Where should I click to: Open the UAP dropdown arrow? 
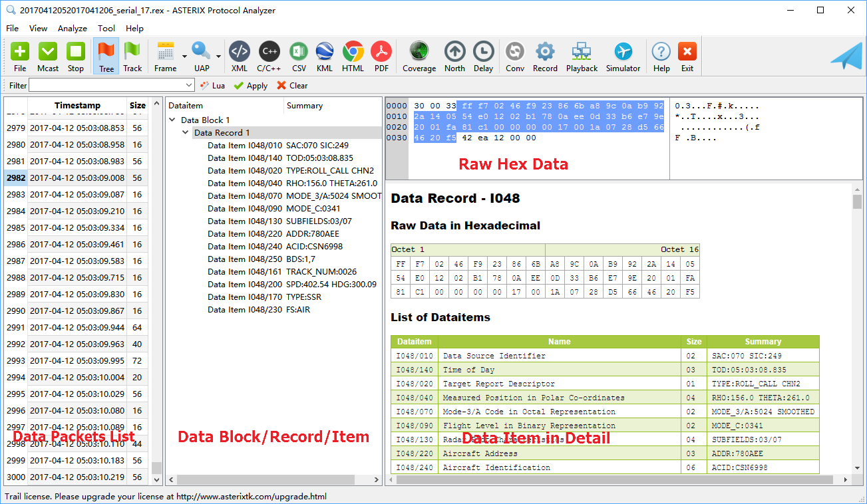tap(218, 56)
